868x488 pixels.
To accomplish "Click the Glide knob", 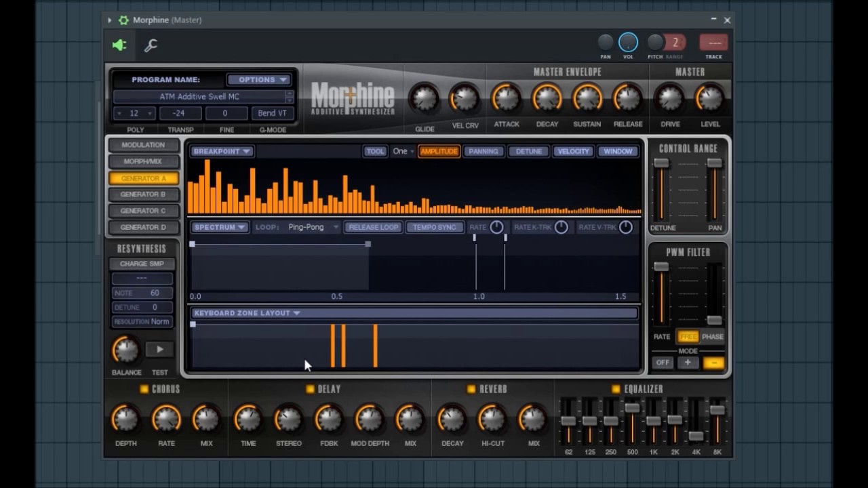I will click(x=425, y=98).
